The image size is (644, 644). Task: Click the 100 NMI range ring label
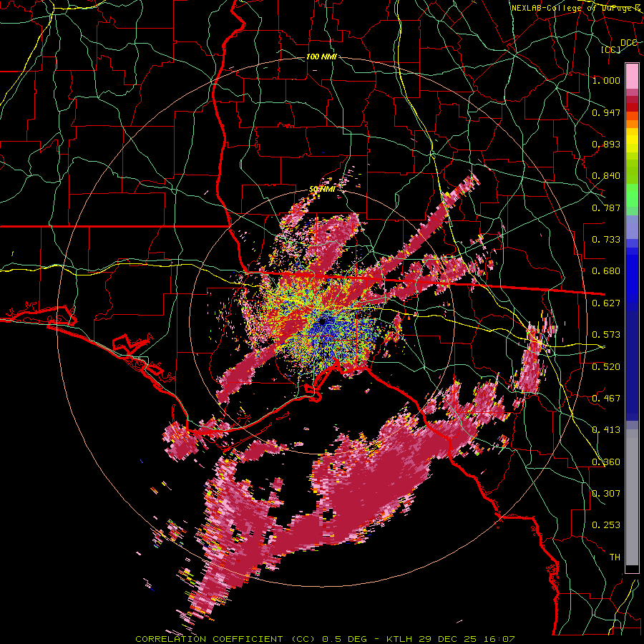click(321, 57)
